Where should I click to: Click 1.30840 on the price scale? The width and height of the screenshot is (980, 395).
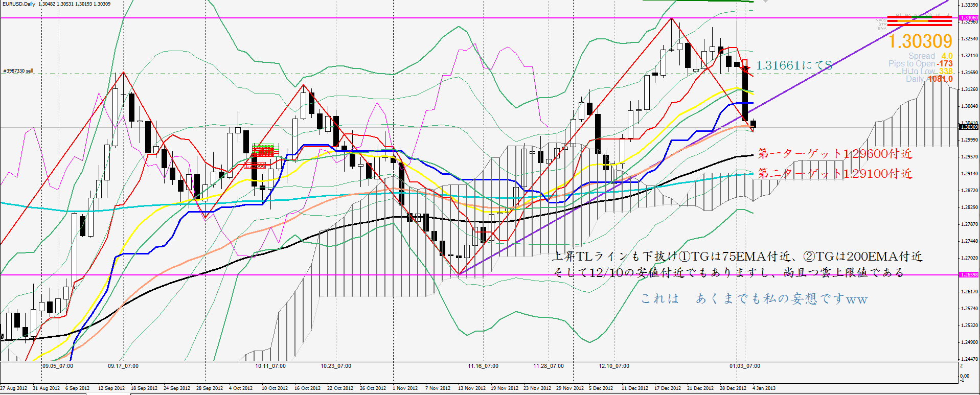(x=970, y=106)
